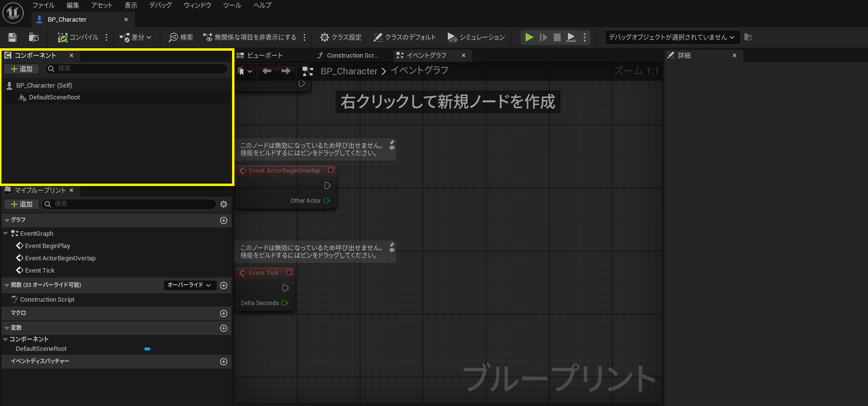Open options dots beside hide-unrelated button
This screenshot has width=868, height=406.
[304, 37]
